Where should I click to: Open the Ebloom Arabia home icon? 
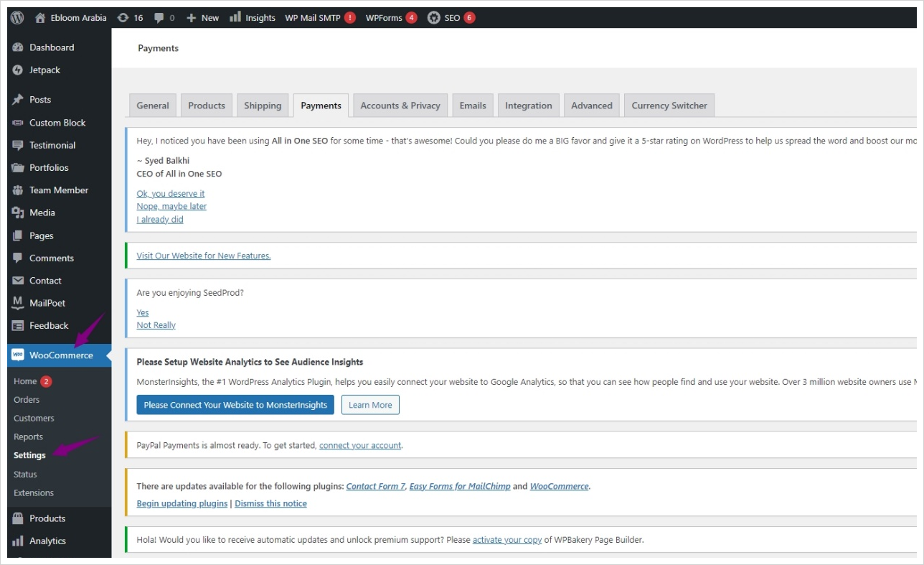40,18
